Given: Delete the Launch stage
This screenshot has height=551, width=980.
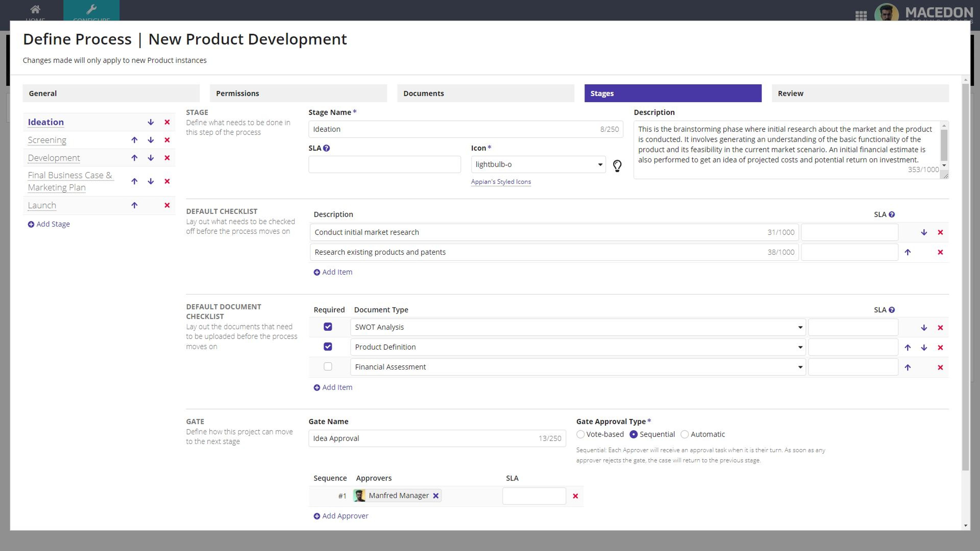Looking at the screenshot, I should tap(167, 205).
